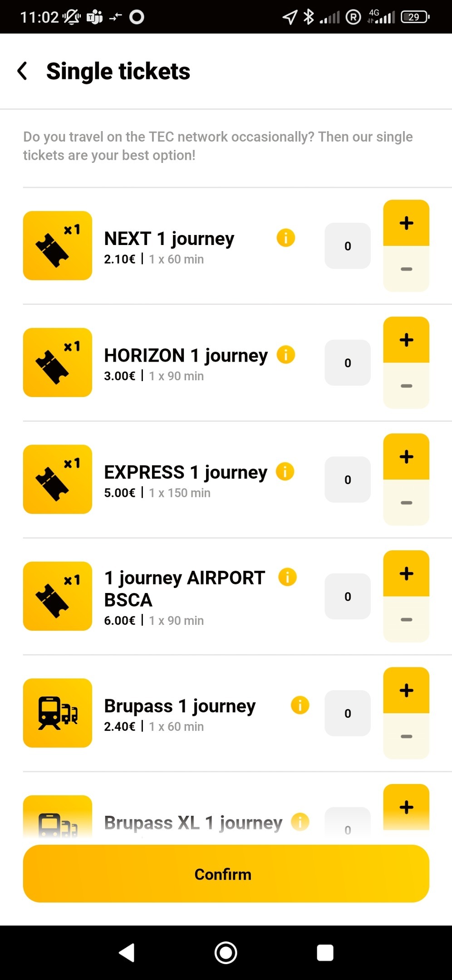The image size is (452, 980).
Task: Add one HORIZON 1 journey ticket
Action: click(x=406, y=340)
